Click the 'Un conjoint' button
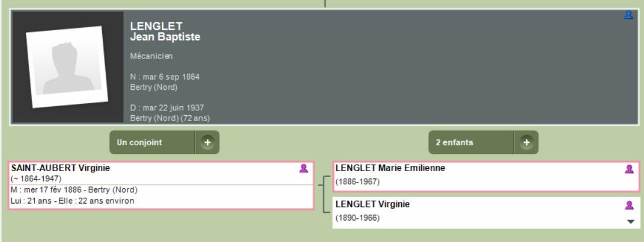This screenshot has height=242, width=644. 152,142
